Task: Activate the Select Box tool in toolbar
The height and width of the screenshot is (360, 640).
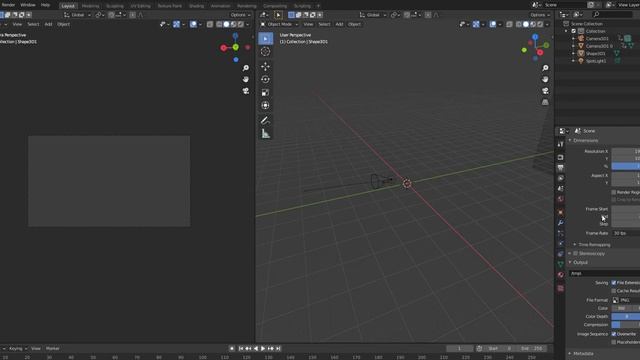Action: click(x=265, y=38)
